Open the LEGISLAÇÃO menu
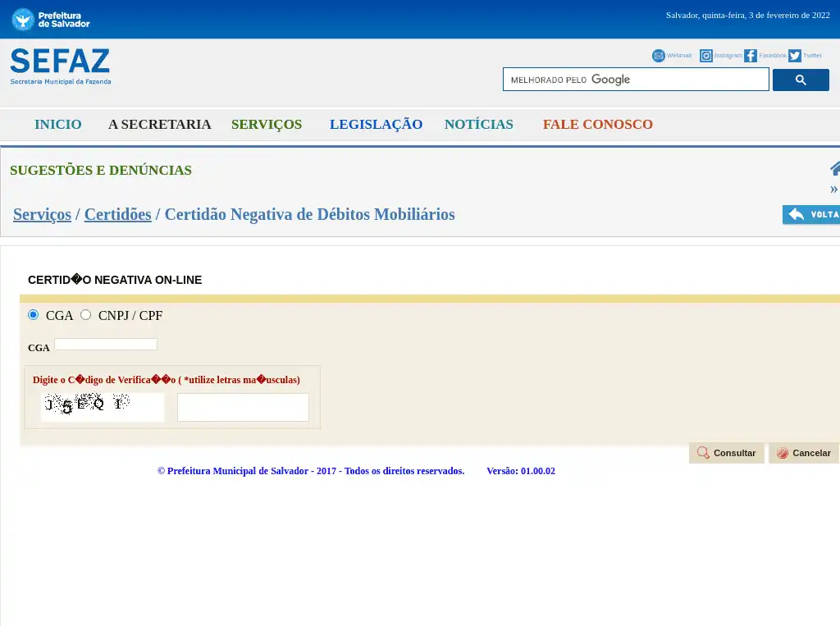Image resolution: width=840 pixels, height=626 pixels. pyautogui.click(x=376, y=125)
